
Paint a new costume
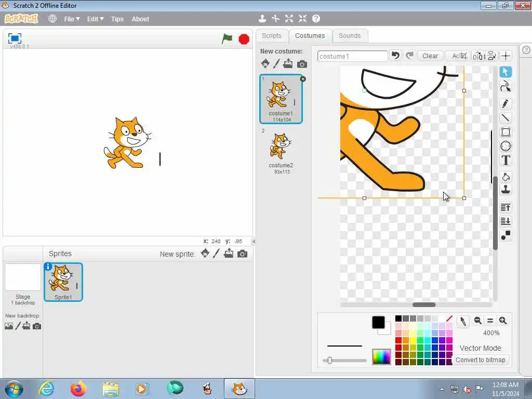[x=276, y=63]
